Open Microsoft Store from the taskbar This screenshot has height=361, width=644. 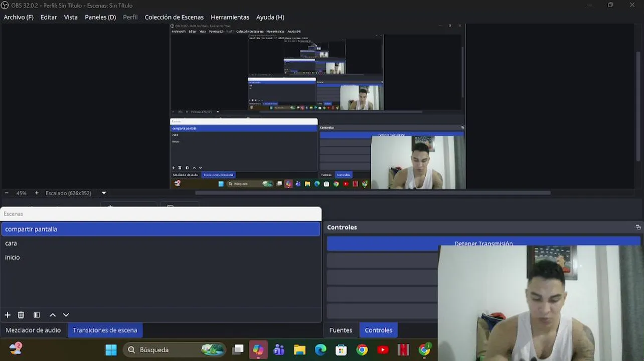pos(341,349)
